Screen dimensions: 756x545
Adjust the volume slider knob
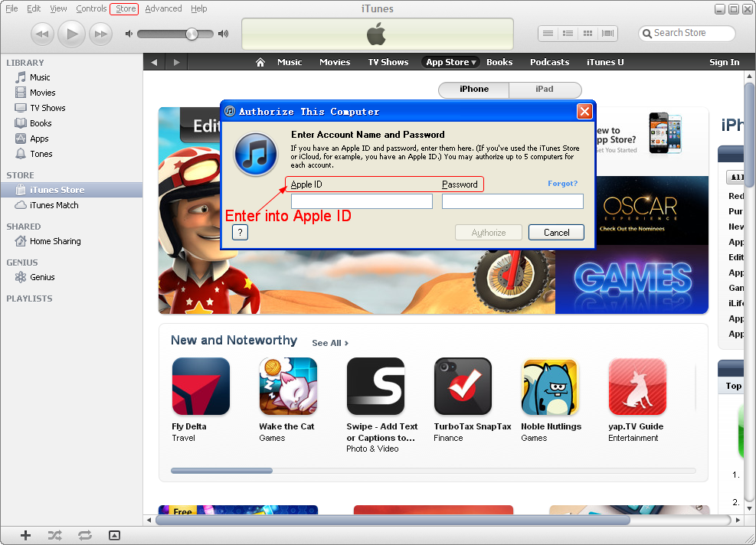pos(192,34)
